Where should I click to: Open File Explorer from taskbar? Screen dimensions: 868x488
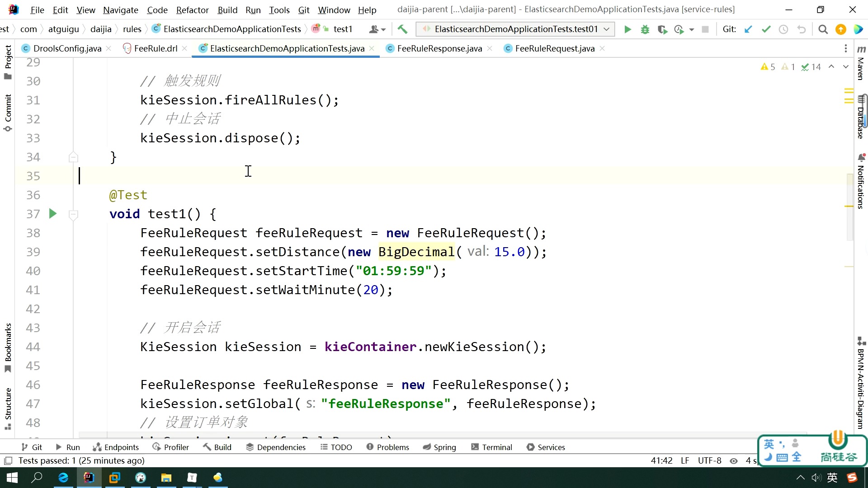pos(166,478)
